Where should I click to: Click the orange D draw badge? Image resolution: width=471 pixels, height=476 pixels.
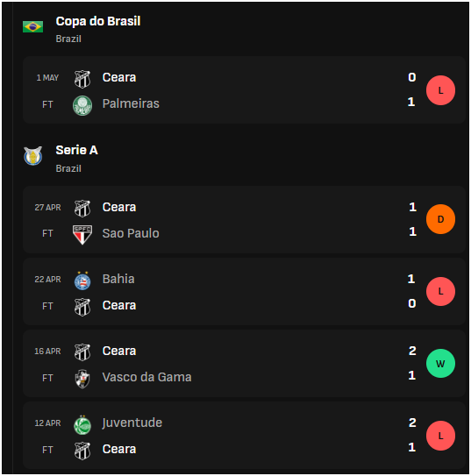click(440, 219)
